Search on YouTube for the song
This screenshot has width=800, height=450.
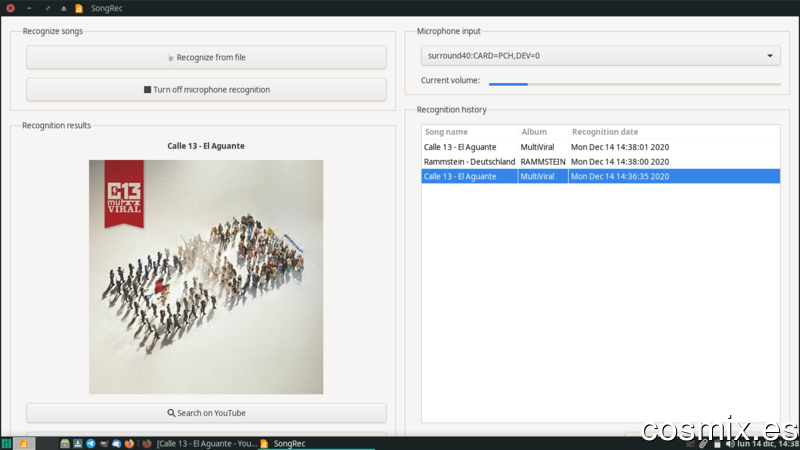(206, 413)
